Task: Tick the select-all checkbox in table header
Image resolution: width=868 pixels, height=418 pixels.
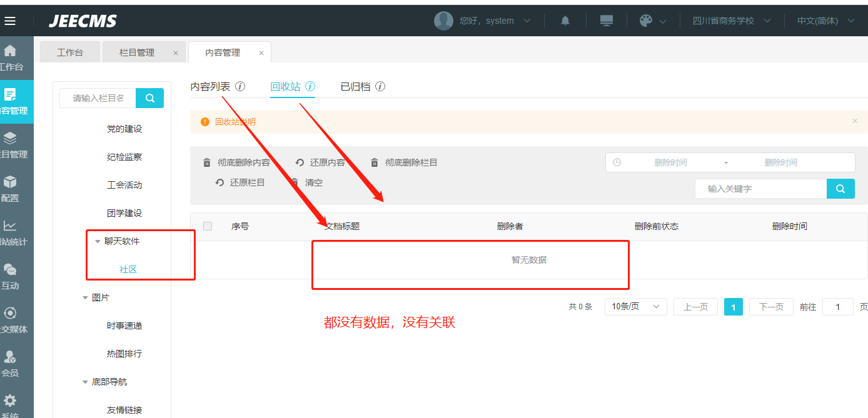Action: coord(208,226)
